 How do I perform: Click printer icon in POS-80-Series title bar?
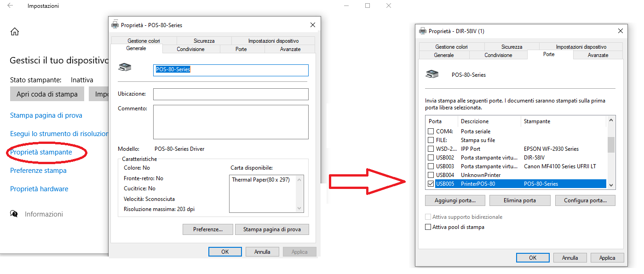[115, 25]
